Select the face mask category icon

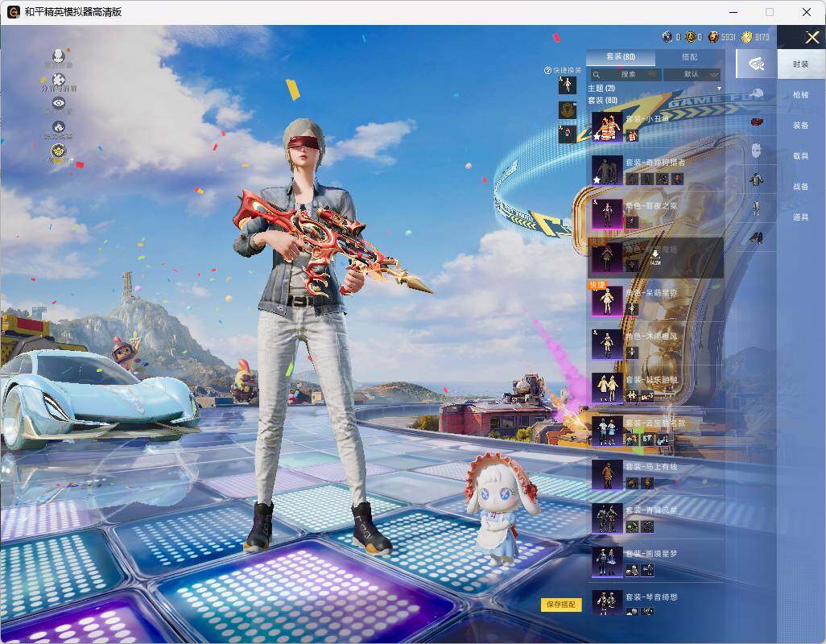click(x=757, y=150)
